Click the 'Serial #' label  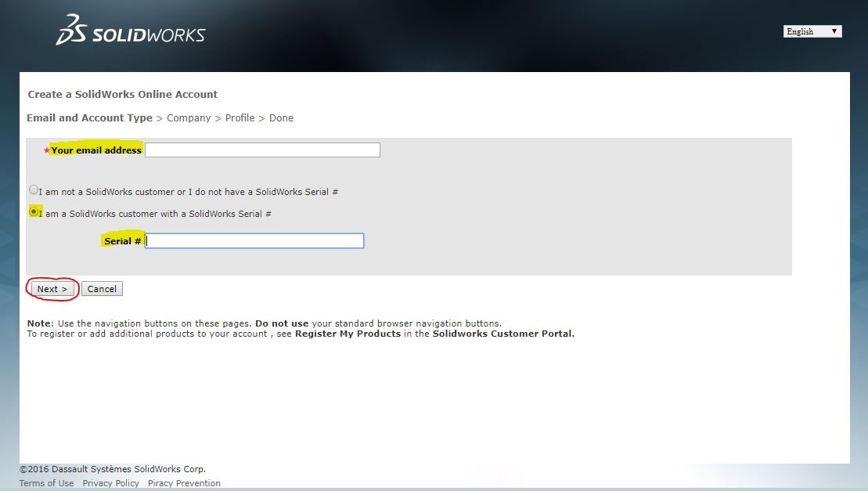122,240
